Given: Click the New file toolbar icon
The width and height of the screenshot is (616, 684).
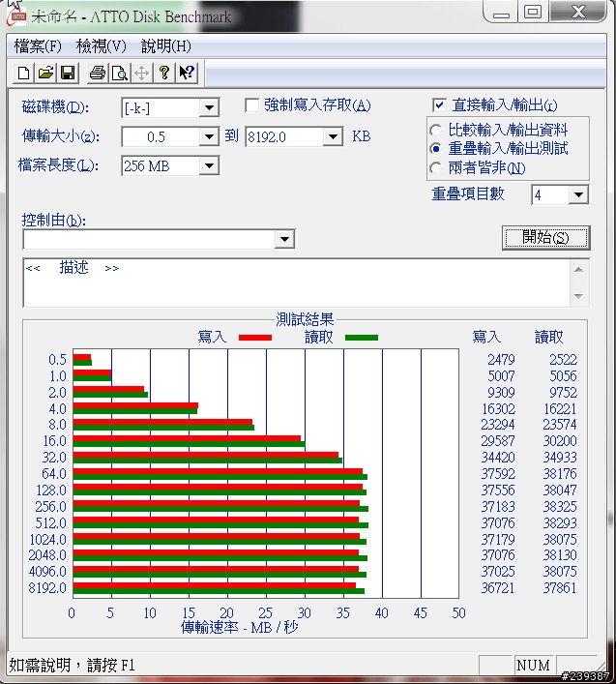Looking at the screenshot, I should (23, 73).
